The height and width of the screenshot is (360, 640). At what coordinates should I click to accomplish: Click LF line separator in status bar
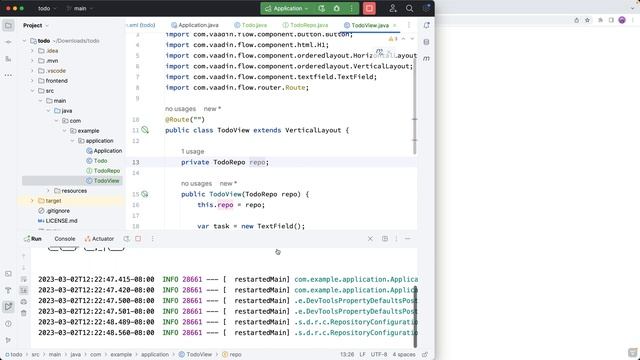[x=362, y=354]
